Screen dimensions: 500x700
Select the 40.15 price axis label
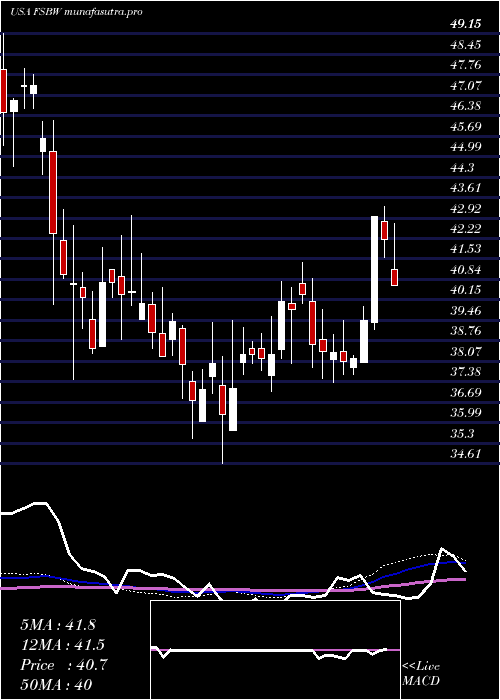pyautogui.click(x=466, y=290)
